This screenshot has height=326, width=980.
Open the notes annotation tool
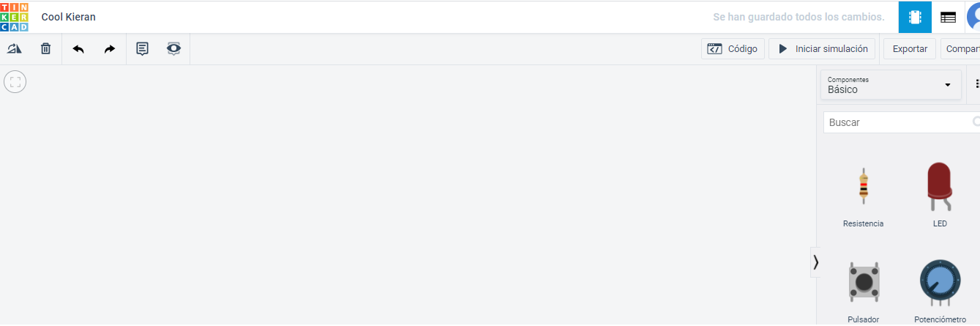click(143, 49)
